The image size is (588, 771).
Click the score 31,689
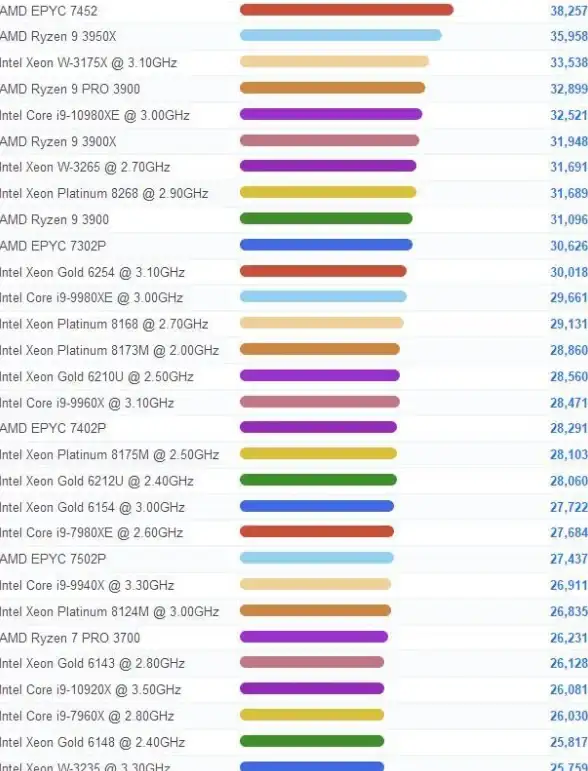(x=569, y=193)
